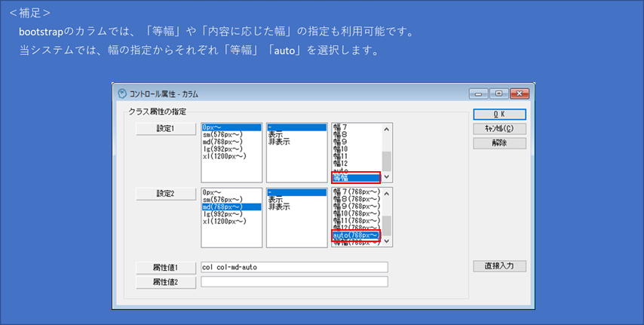The width and height of the screenshot is (644, 325).
Task: Click the 属性値1 text field with col col-md-auto
Action: coord(294,267)
